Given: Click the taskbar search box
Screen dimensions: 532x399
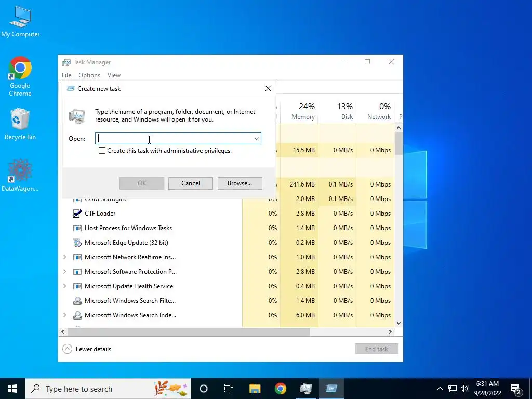Looking at the screenshot, I should [x=108, y=389].
